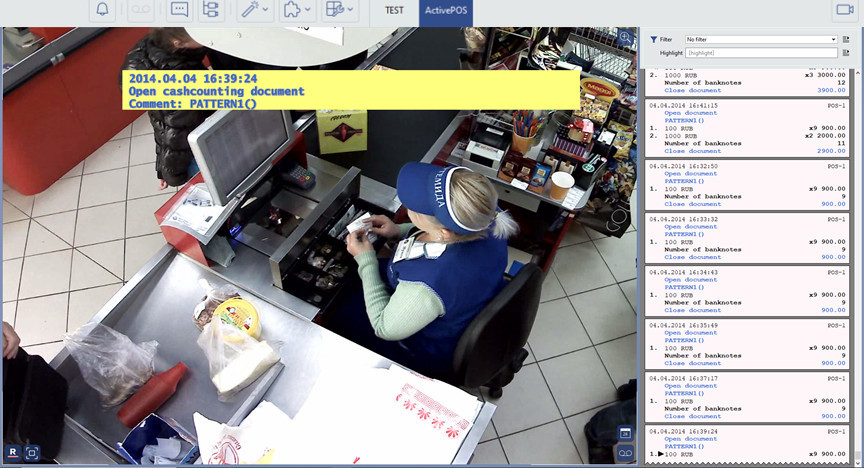Click the magnifier zoom icon on video

pyautogui.click(x=626, y=37)
